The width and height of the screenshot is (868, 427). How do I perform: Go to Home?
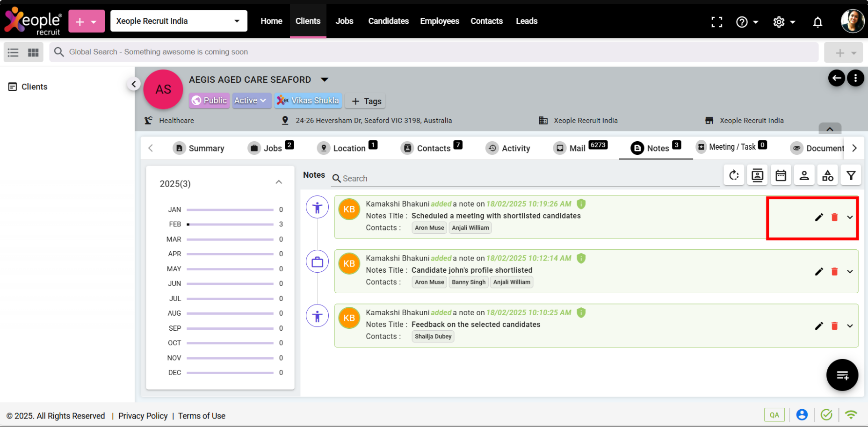[x=271, y=21]
